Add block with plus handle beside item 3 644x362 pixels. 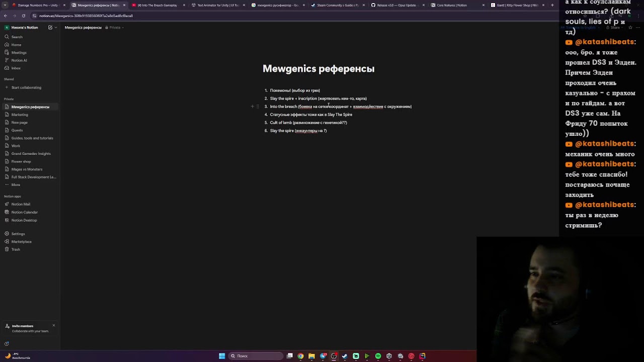click(x=253, y=107)
